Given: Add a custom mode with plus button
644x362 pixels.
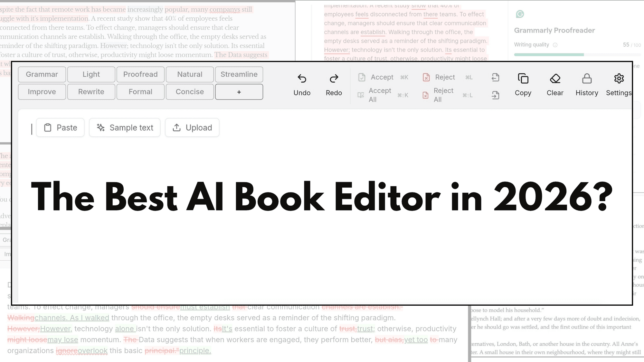Looking at the screenshot, I should 239,92.
